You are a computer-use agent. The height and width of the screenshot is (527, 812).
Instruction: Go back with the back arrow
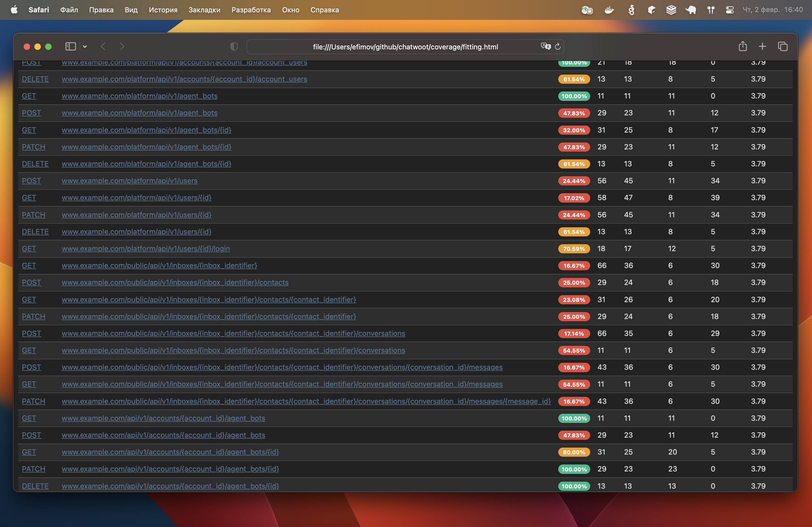click(x=103, y=46)
